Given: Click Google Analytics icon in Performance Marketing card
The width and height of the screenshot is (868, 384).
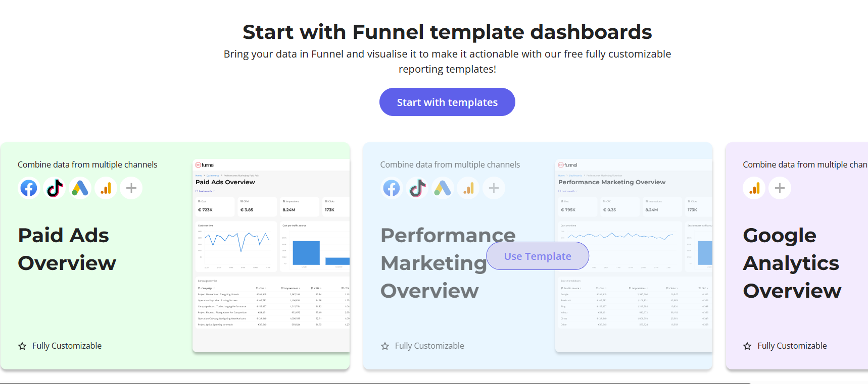Looking at the screenshot, I should coord(469,188).
